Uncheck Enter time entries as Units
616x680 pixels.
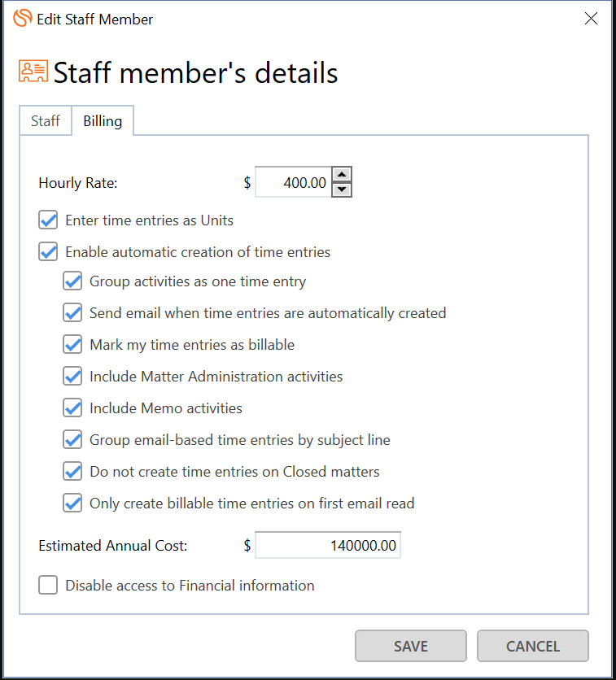tap(48, 220)
